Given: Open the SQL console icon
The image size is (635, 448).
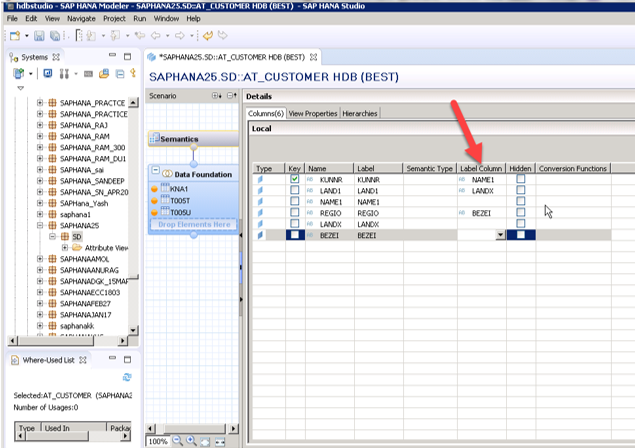Looking at the screenshot, I should pos(88,74).
